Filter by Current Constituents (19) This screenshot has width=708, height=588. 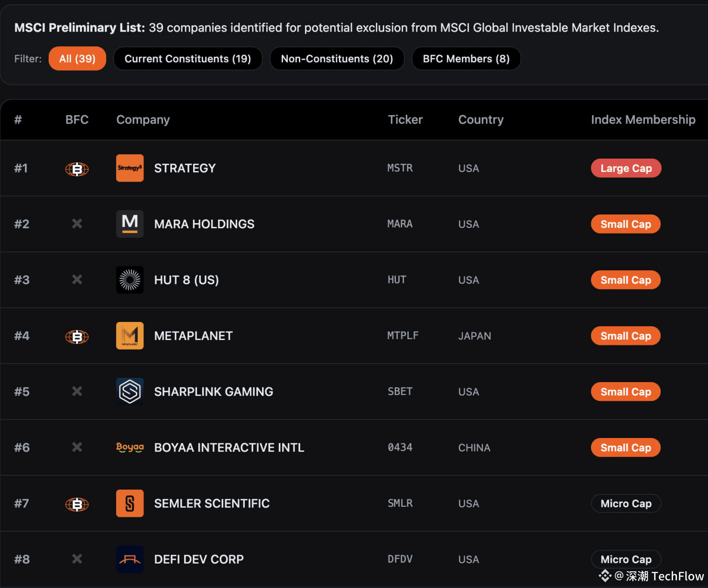point(188,59)
